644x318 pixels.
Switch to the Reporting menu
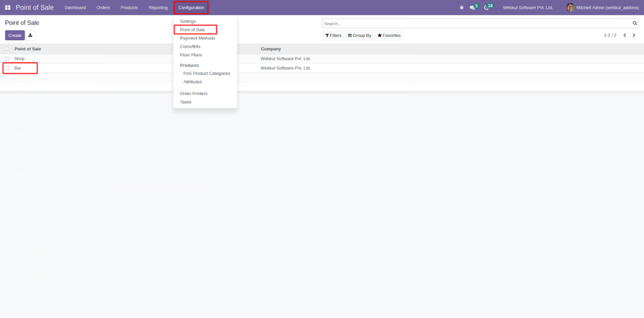pyautogui.click(x=158, y=7)
